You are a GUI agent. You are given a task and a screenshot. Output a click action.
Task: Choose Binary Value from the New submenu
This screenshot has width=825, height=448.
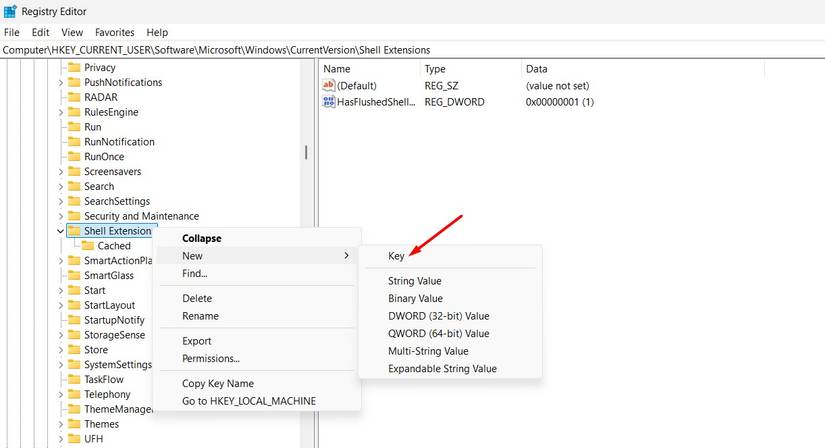[450, 298]
